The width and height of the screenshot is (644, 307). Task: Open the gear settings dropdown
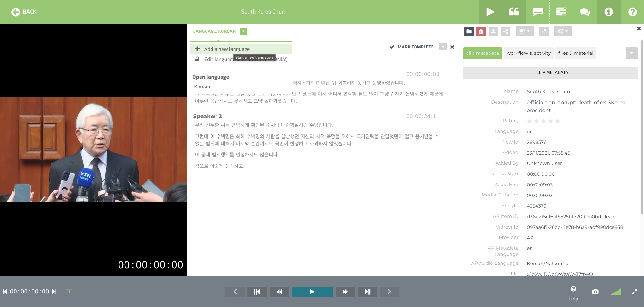point(562,31)
